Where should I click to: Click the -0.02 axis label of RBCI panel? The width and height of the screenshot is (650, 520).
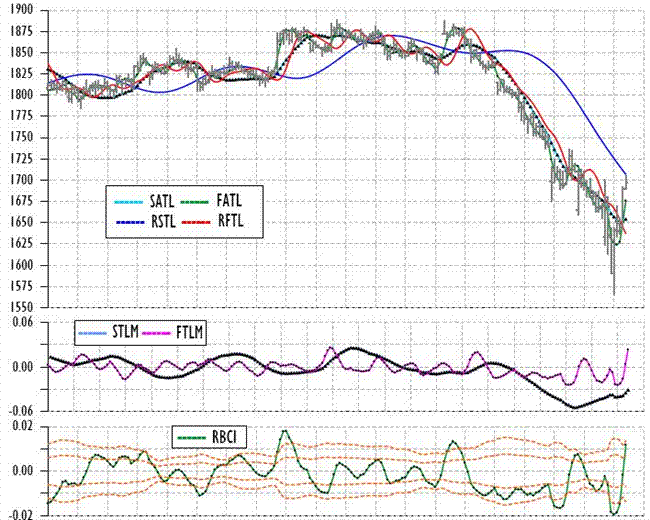tap(21, 515)
